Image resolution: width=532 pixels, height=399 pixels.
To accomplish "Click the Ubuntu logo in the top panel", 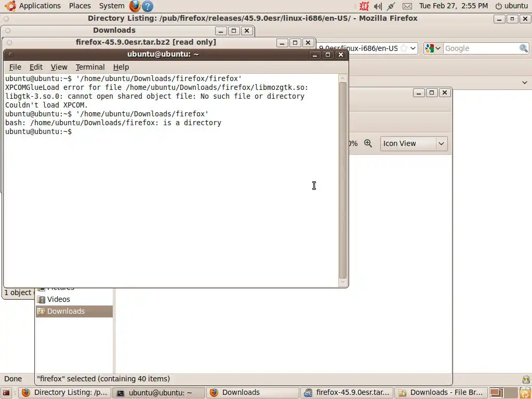I will point(10,6).
